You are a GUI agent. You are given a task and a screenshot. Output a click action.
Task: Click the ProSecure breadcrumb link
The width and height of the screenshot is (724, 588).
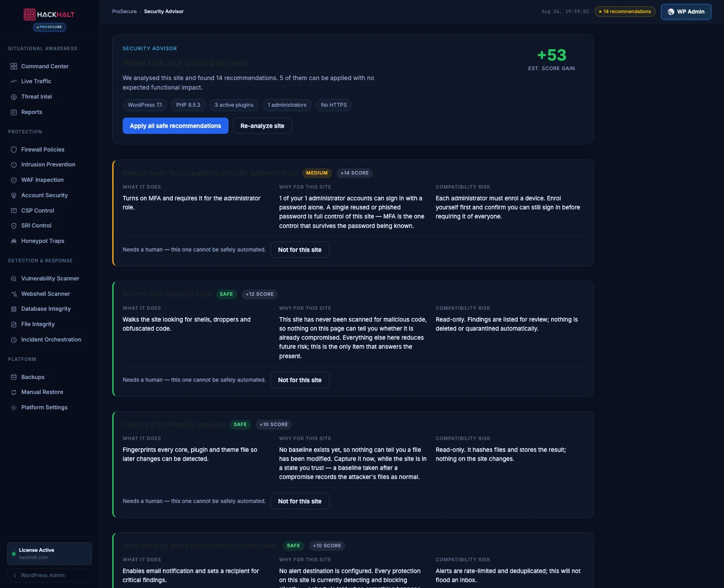(x=124, y=11)
